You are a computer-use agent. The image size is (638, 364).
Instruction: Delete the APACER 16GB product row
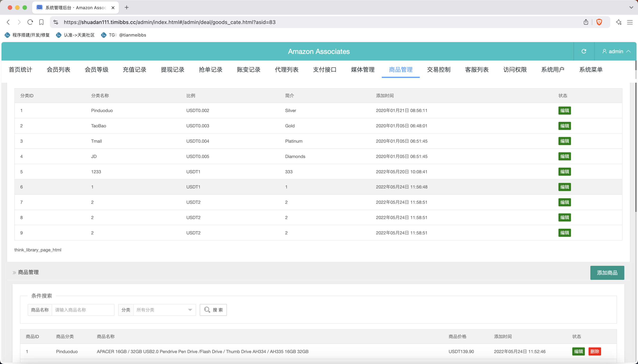click(x=594, y=352)
